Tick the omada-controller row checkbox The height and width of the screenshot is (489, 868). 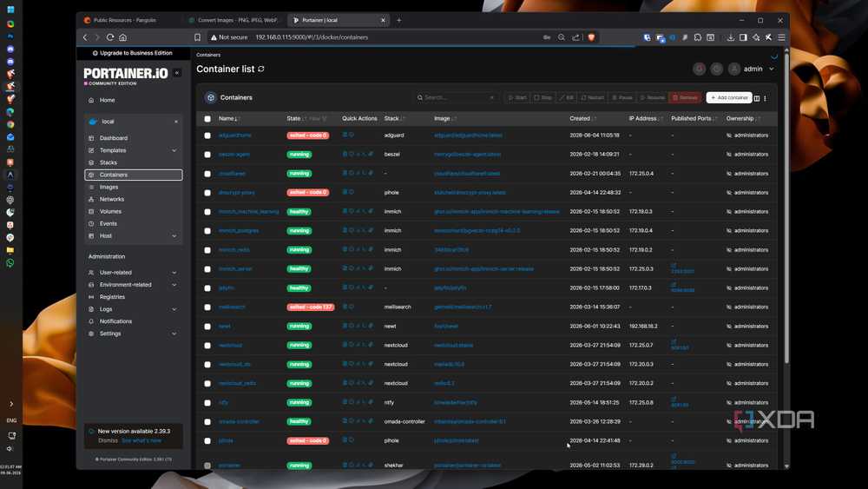tap(207, 421)
